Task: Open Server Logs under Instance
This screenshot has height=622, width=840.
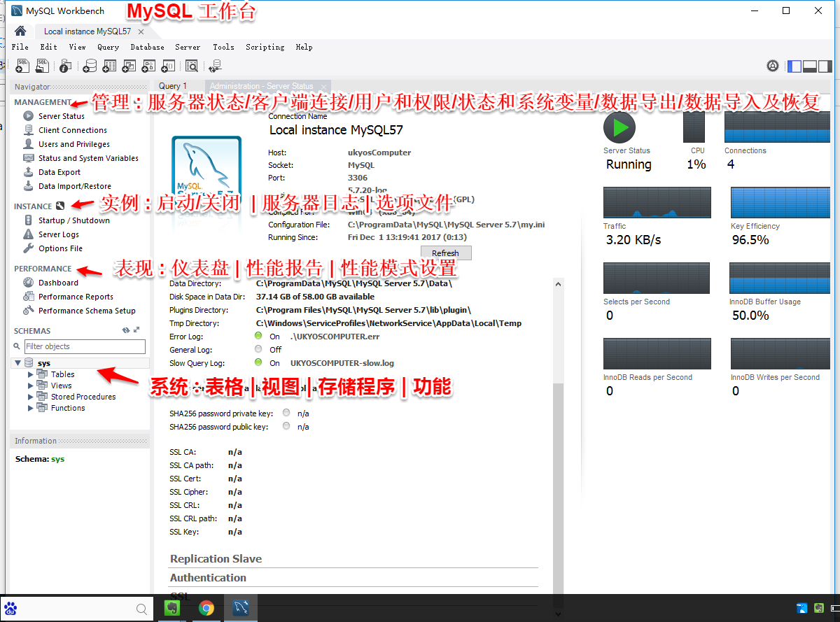Action: click(59, 234)
